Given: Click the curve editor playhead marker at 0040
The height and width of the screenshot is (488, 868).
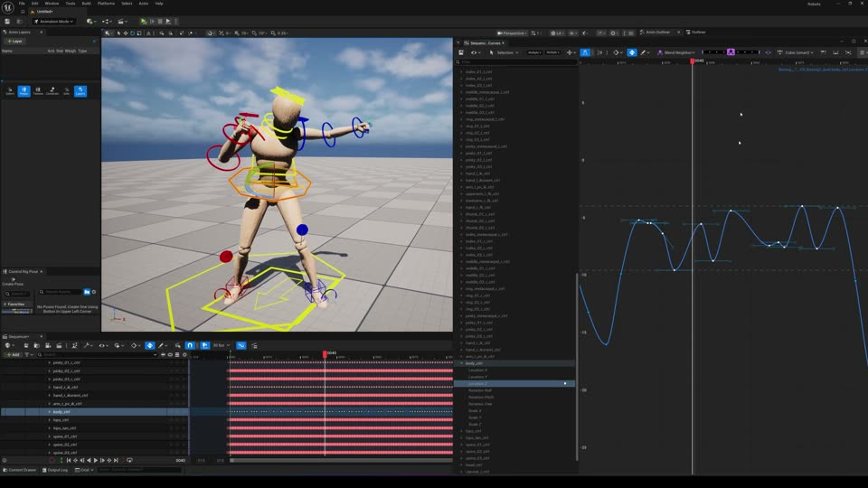Looking at the screenshot, I should tap(693, 61).
